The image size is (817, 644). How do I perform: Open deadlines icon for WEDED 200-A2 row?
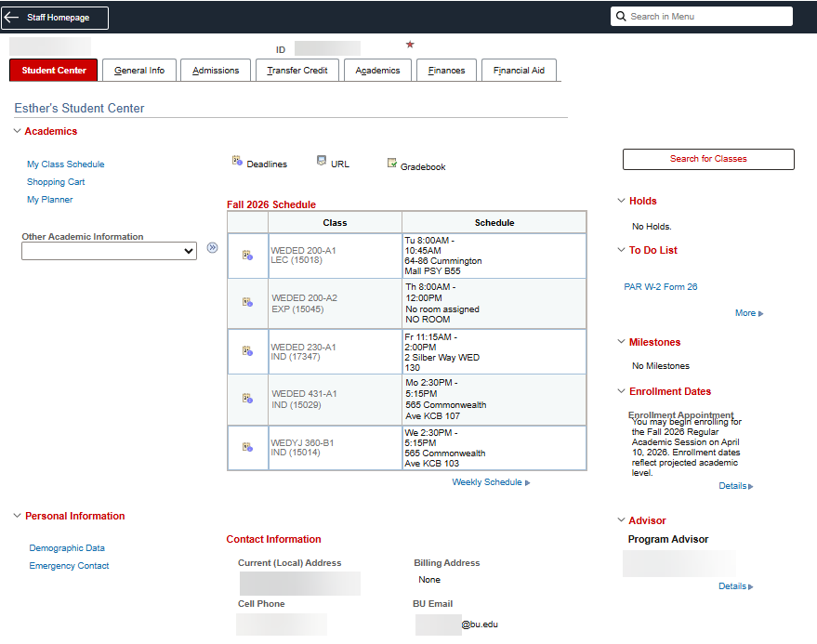point(247,302)
